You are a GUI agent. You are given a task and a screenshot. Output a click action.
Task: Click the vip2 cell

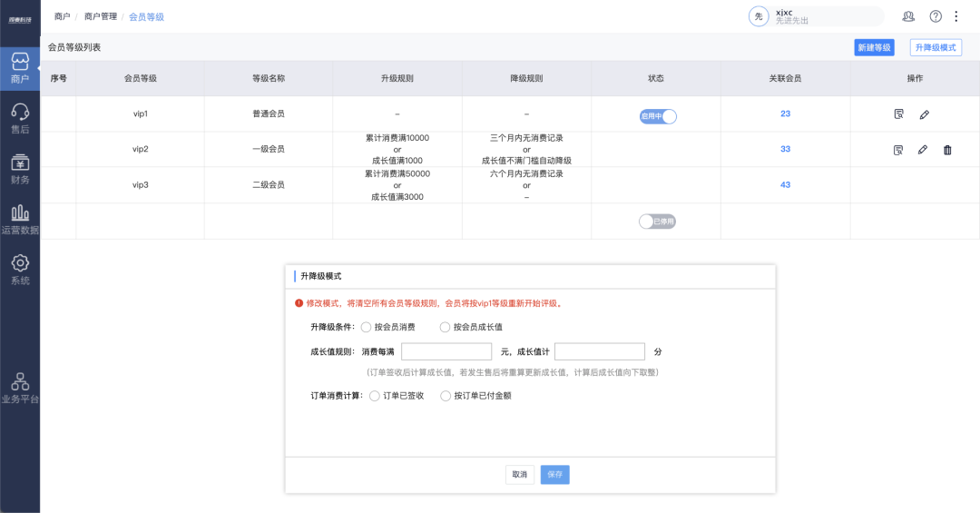click(140, 149)
